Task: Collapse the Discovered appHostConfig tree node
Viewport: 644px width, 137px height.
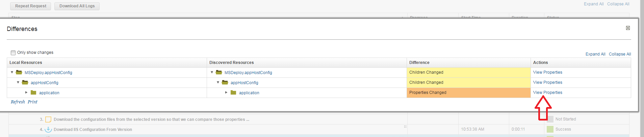Action: (x=218, y=82)
